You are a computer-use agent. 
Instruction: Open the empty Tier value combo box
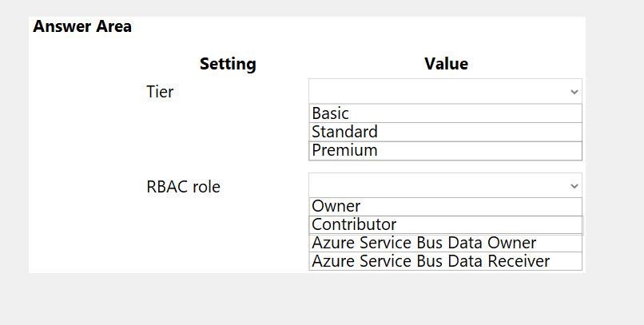click(445, 91)
